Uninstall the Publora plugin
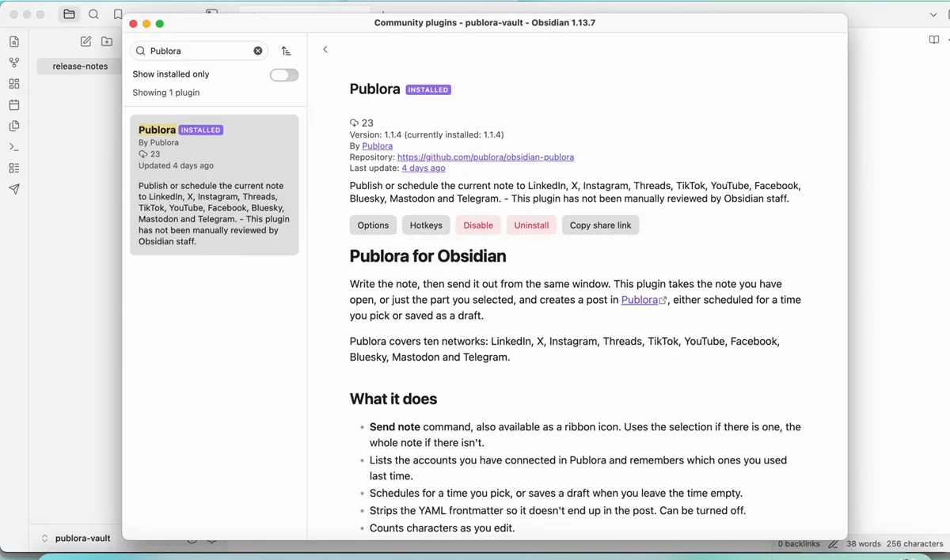The image size is (950, 560). tap(531, 225)
